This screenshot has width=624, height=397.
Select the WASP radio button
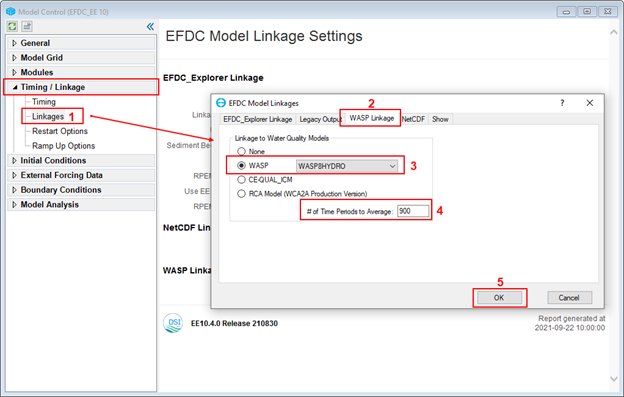pyautogui.click(x=241, y=165)
